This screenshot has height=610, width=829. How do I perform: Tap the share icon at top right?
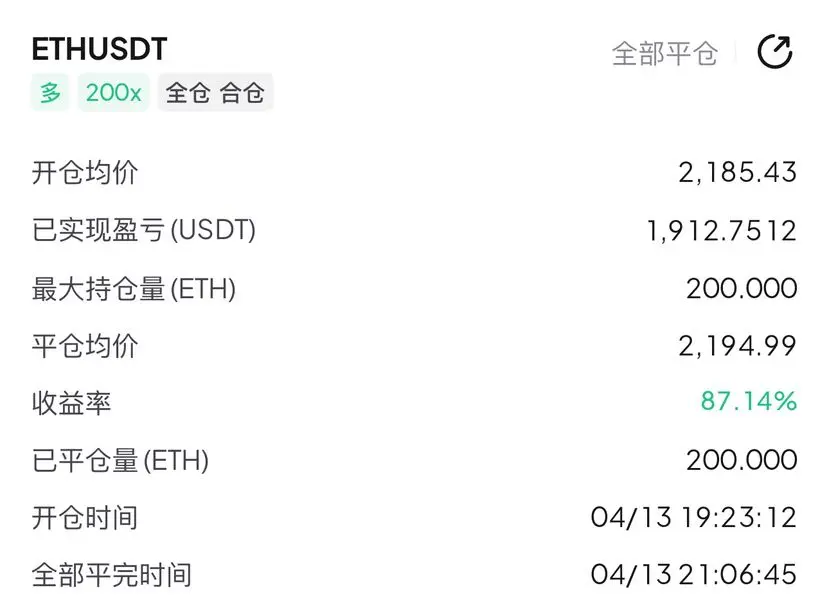(x=775, y=52)
